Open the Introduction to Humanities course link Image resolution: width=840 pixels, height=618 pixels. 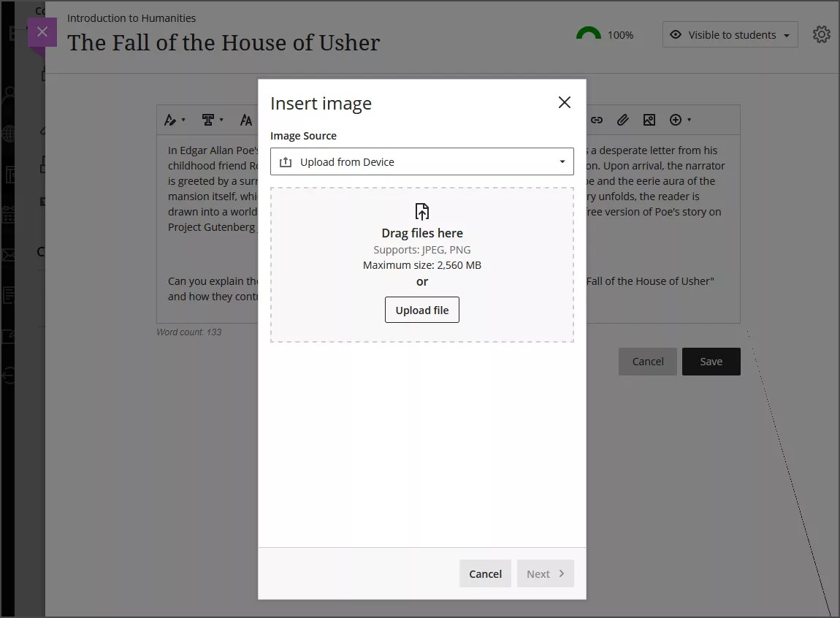tap(131, 18)
